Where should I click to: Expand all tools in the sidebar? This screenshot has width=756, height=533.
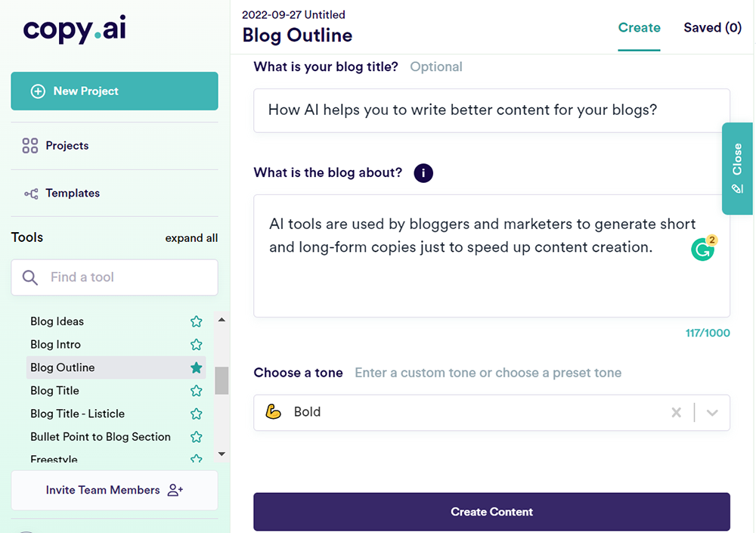[x=191, y=238]
